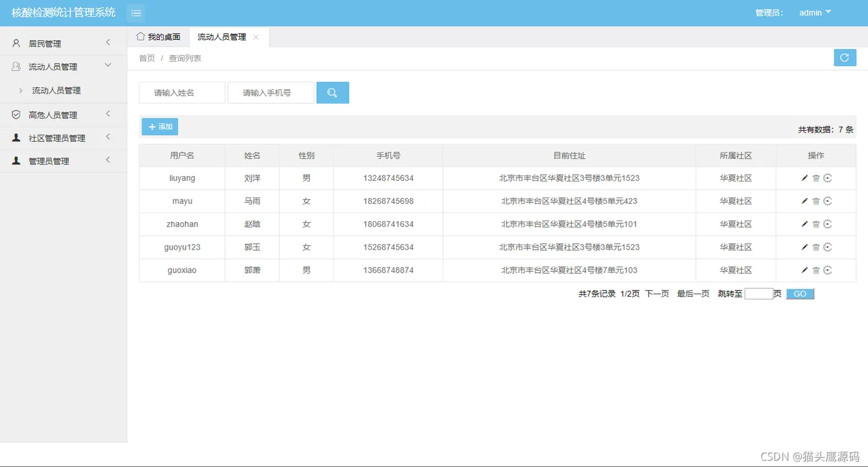This screenshot has height=467, width=868.
Task: Click the name cell 赵晗
Action: point(252,224)
